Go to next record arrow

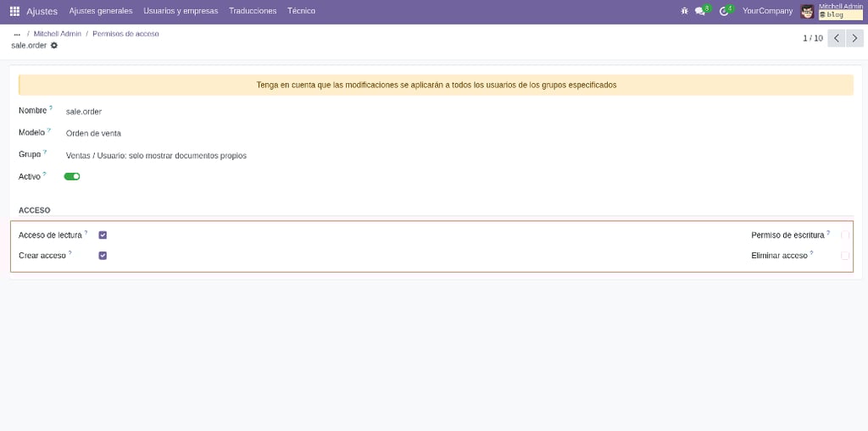click(x=854, y=38)
